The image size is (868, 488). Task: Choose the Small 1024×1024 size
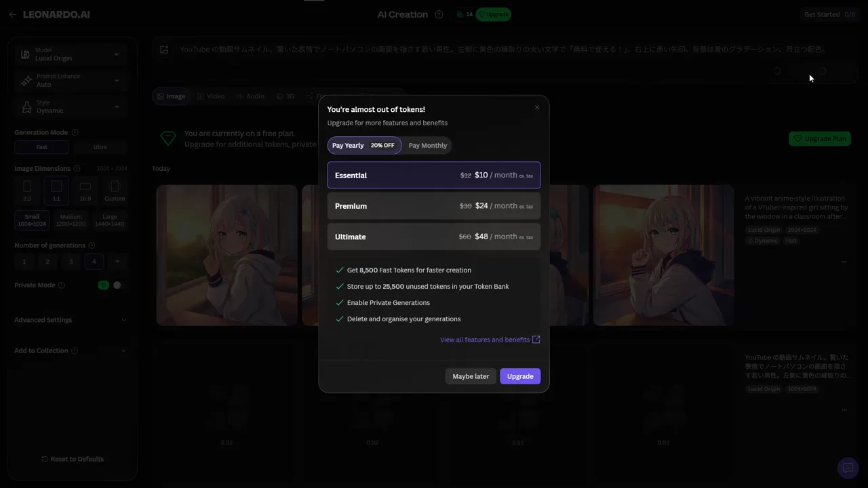click(32, 220)
